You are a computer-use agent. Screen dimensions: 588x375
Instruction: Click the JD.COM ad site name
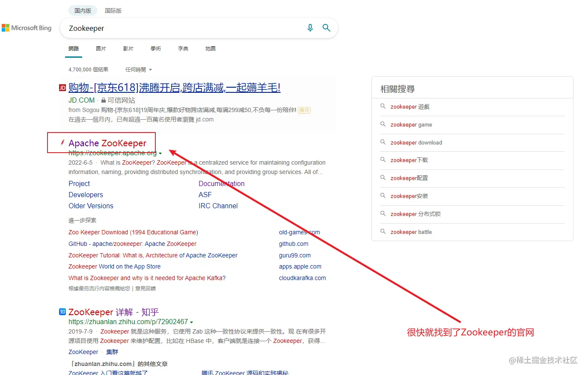pyautogui.click(x=81, y=100)
